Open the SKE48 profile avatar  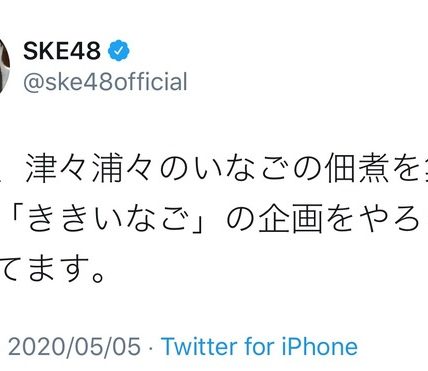(x=5, y=65)
